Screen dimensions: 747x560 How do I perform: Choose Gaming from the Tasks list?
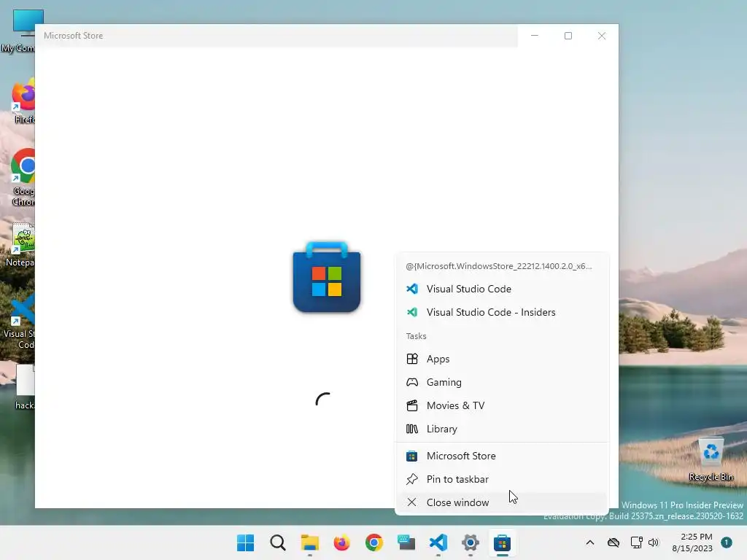(502, 382)
